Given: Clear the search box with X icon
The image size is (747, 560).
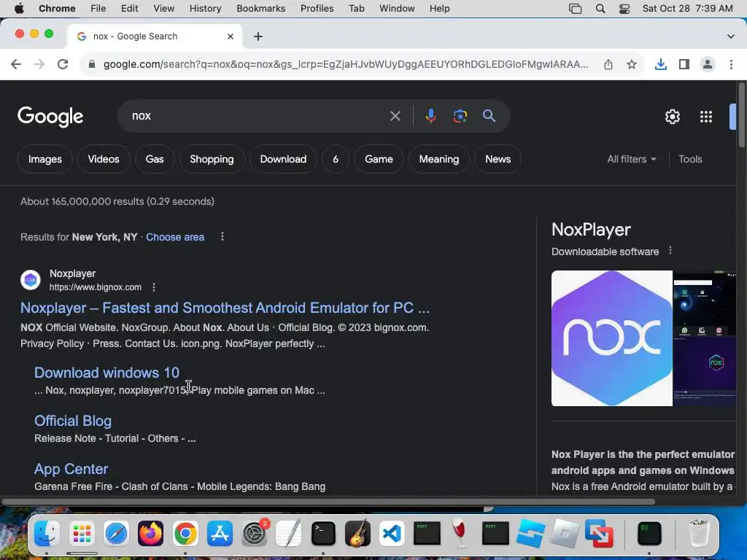Looking at the screenshot, I should coord(395,116).
